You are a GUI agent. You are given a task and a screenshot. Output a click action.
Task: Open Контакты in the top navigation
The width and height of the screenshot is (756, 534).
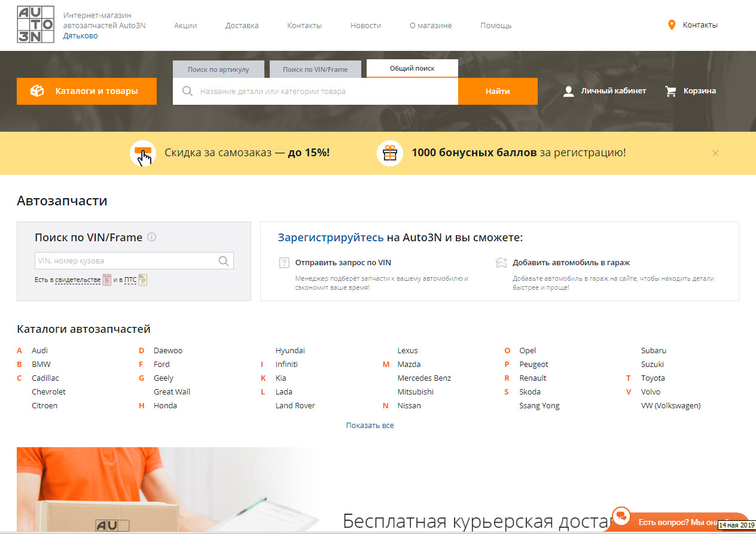point(304,25)
